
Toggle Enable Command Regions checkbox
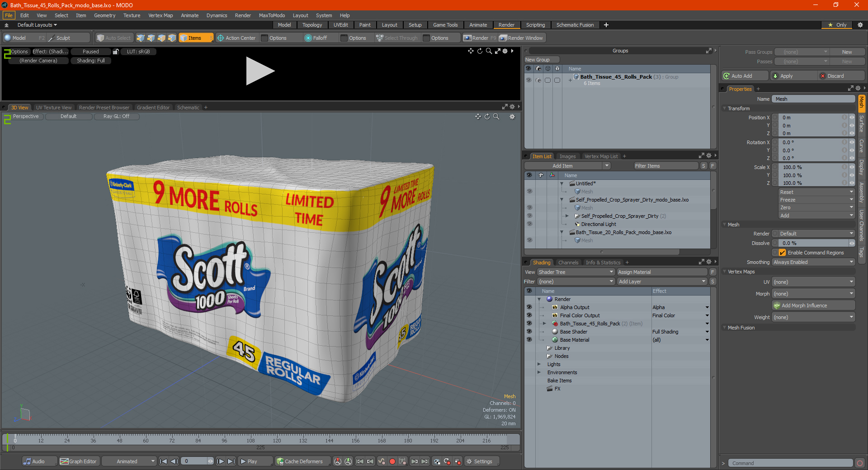click(x=783, y=253)
